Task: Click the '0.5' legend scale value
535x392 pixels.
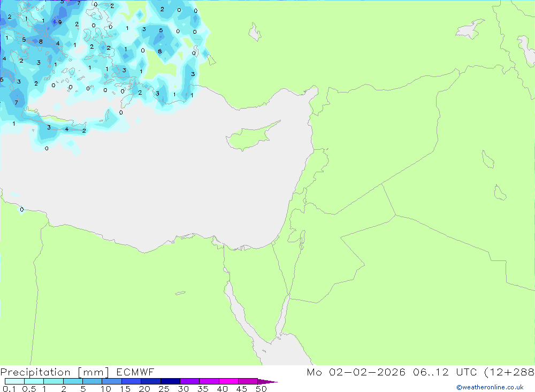Action: (x=29, y=389)
